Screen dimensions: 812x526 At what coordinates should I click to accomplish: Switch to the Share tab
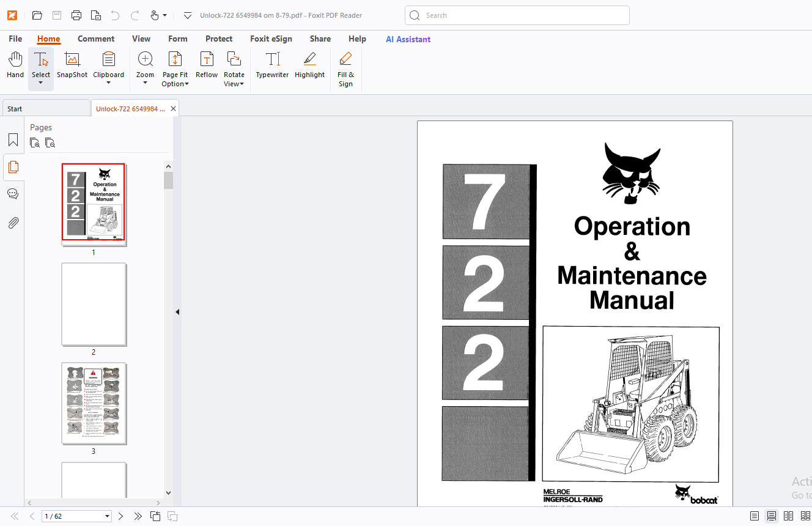point(320,39)
